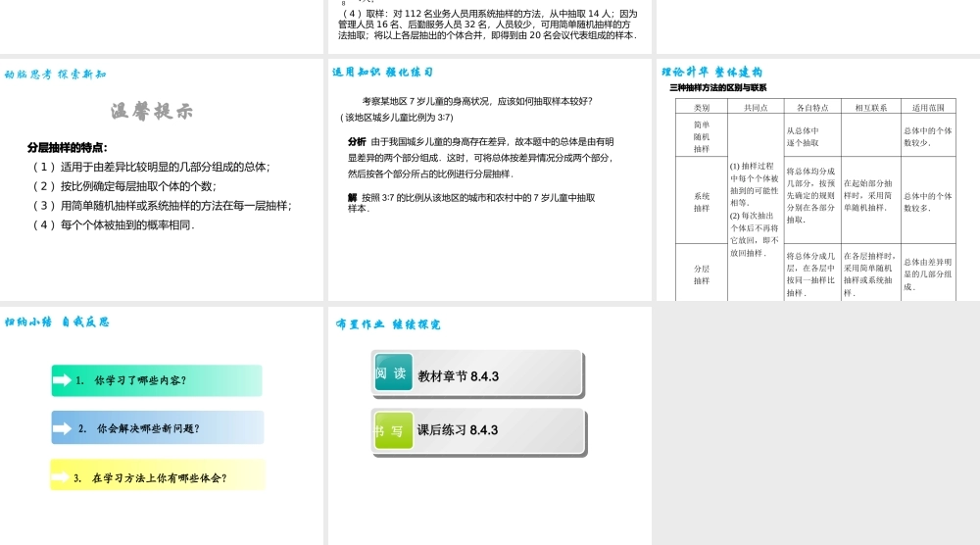Select line (1) 适用于由差异比较明显的几部分组成的总体
The width and height of the screenshot is (980, 545).
(x=151, y=167)
